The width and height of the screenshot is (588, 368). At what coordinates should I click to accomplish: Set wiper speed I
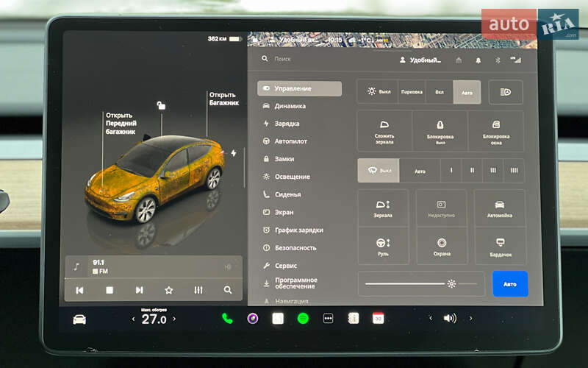point(451,171)
